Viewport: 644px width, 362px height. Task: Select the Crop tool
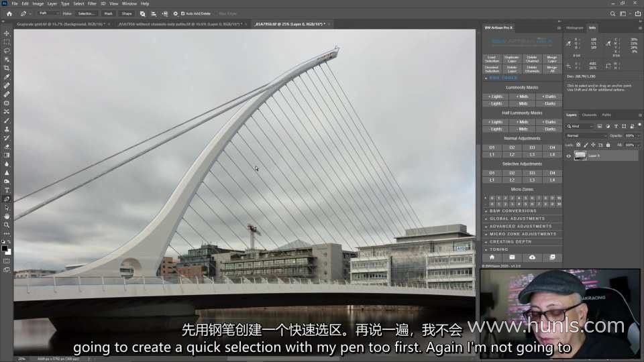(x=7, y=68)
